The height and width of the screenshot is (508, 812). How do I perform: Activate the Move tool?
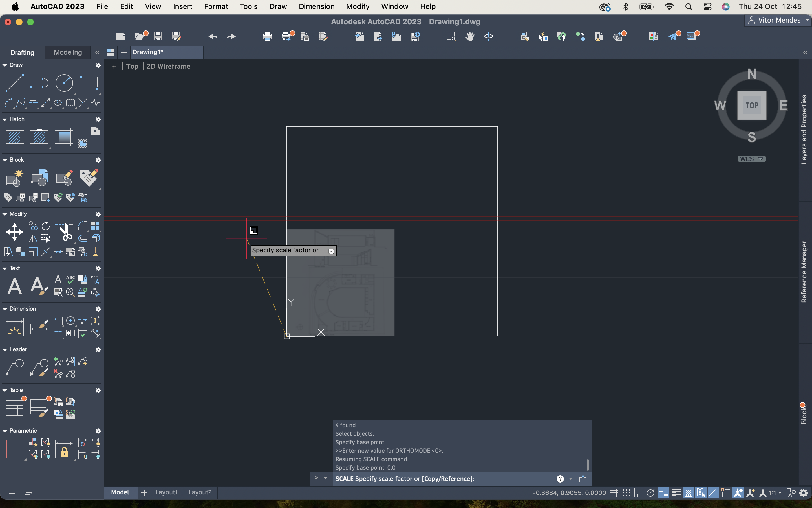[14, 232]
